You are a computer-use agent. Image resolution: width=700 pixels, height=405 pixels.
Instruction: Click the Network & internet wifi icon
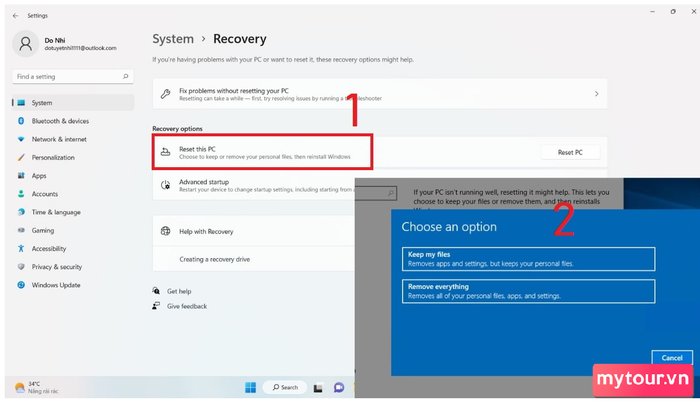[x=21, y=139]
